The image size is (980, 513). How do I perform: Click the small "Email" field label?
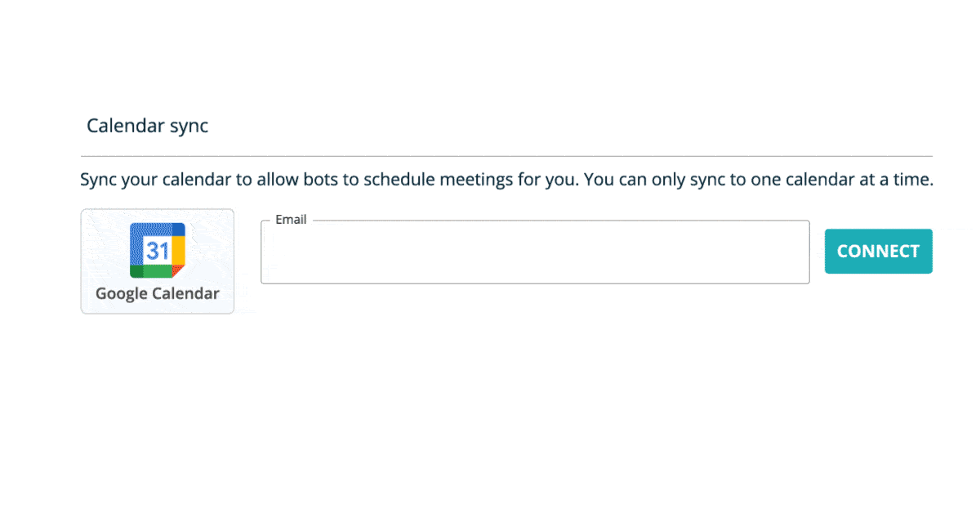(x=291, y=220)
